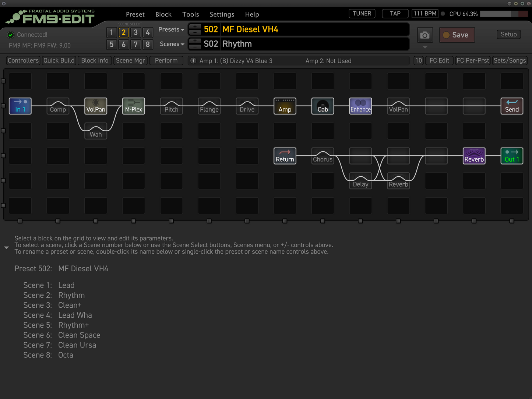
Task: Open the Tools menu
Action: pos(190,14)
